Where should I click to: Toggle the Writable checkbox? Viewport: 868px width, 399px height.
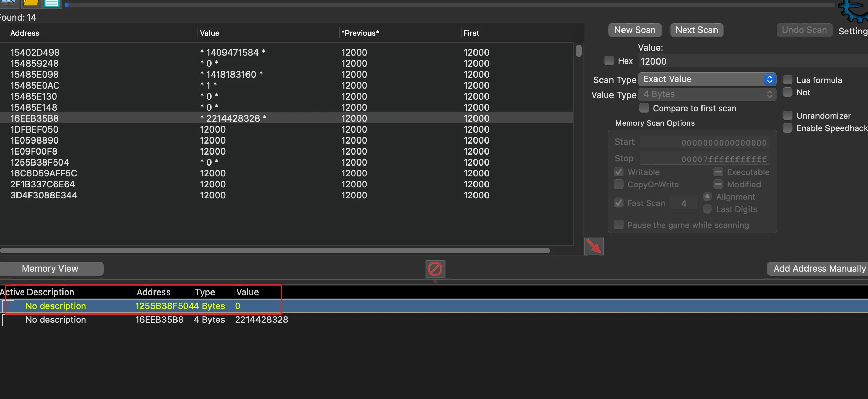[619, 172]
